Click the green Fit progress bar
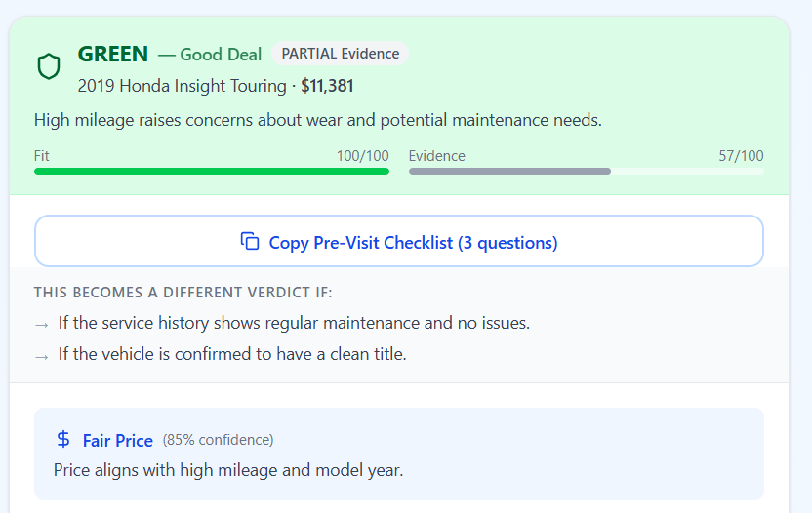 click(x=211, y=172)
